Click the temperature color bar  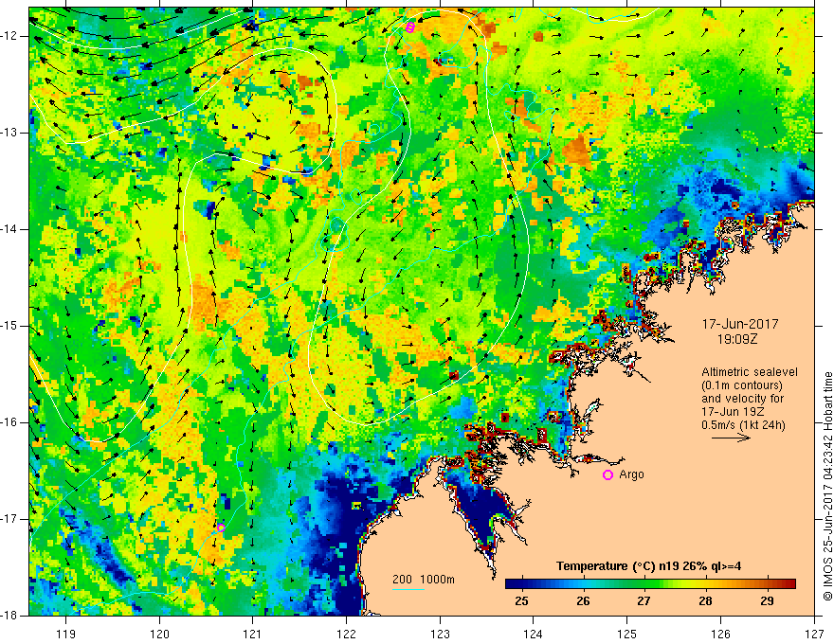tap(650, 584)
